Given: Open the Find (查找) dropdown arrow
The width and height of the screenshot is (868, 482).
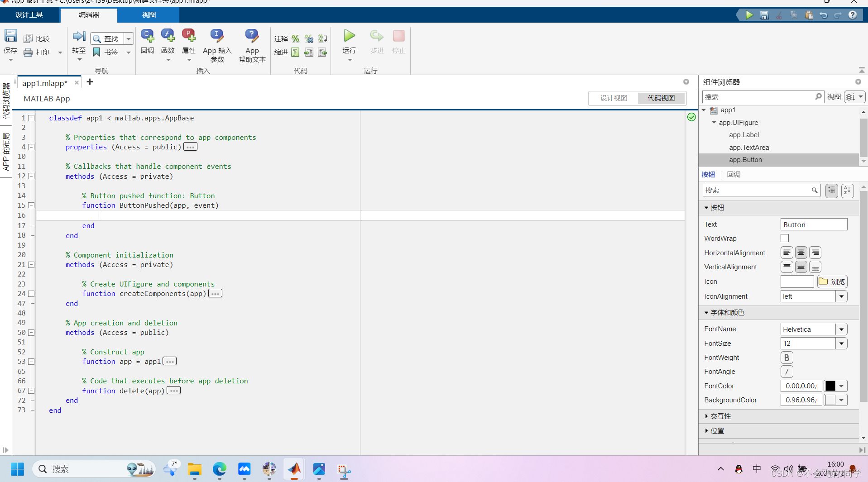Looking at the screenshot, I should pos(129,39).
